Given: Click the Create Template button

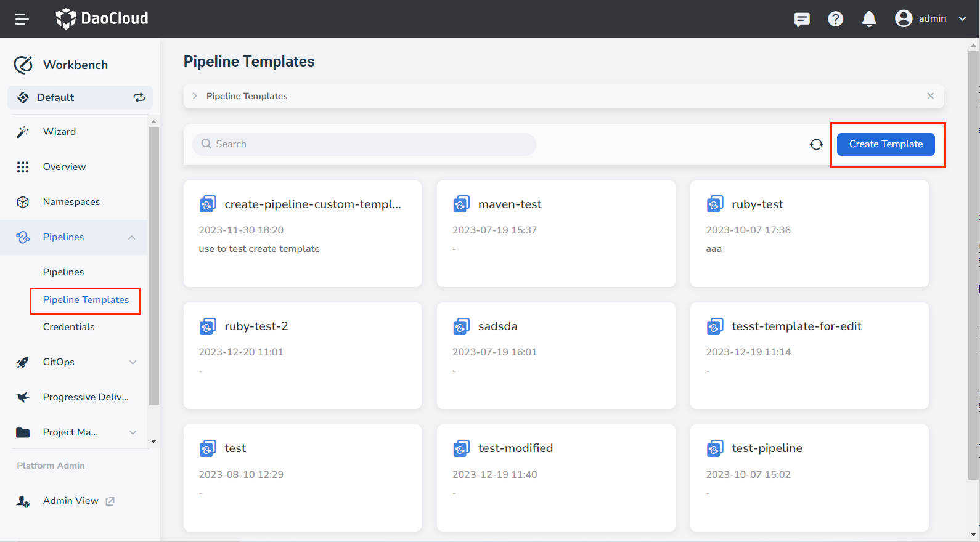Looking at the screenshot, I should pos(886,144).
